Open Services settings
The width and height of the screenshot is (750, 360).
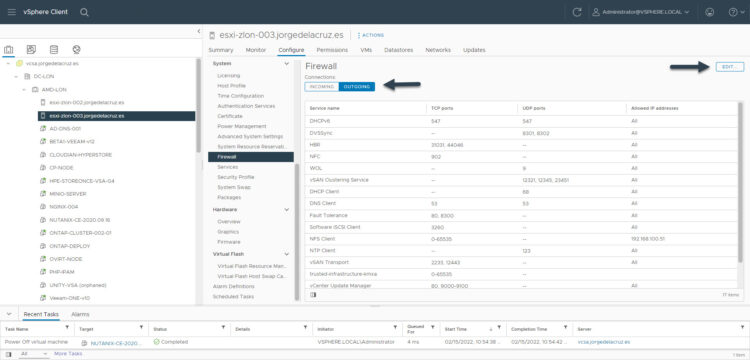point(227,167)
